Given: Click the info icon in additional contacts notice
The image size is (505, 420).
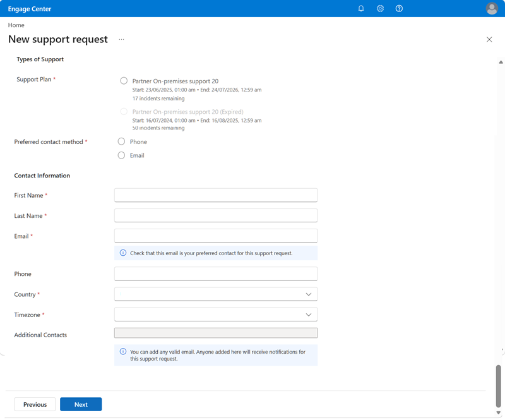Looking at the screenshot, I should 123,351.
